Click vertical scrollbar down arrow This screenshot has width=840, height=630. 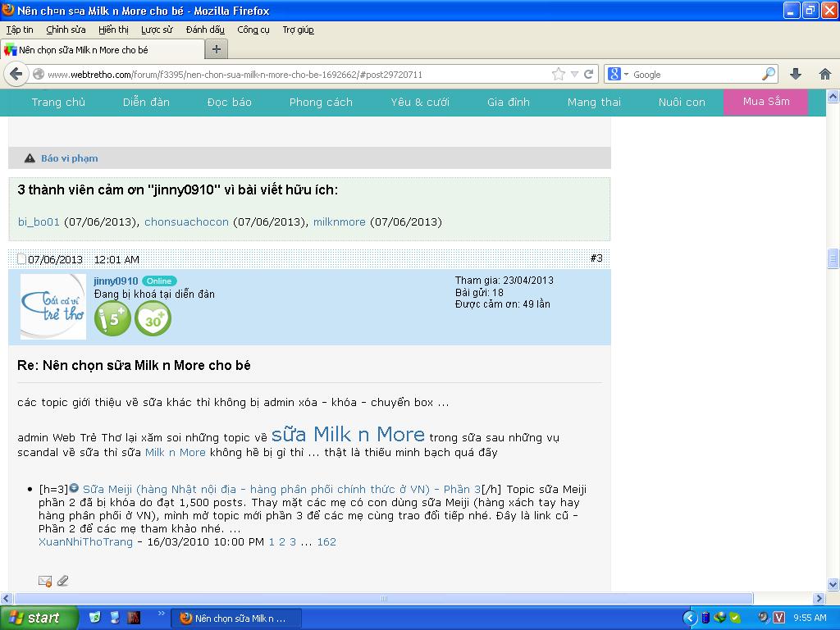click(833, 584)
